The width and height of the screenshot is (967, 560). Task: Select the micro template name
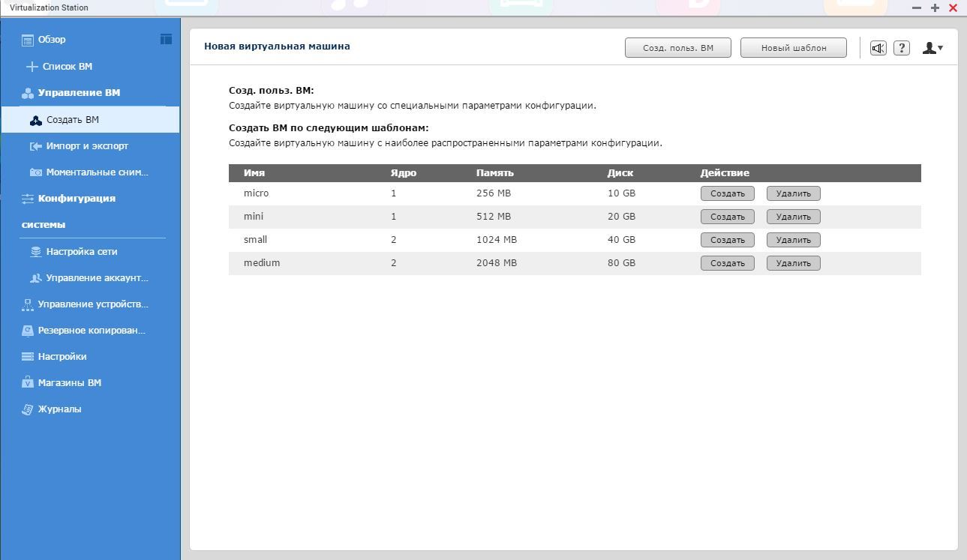(x=256, y=193)
